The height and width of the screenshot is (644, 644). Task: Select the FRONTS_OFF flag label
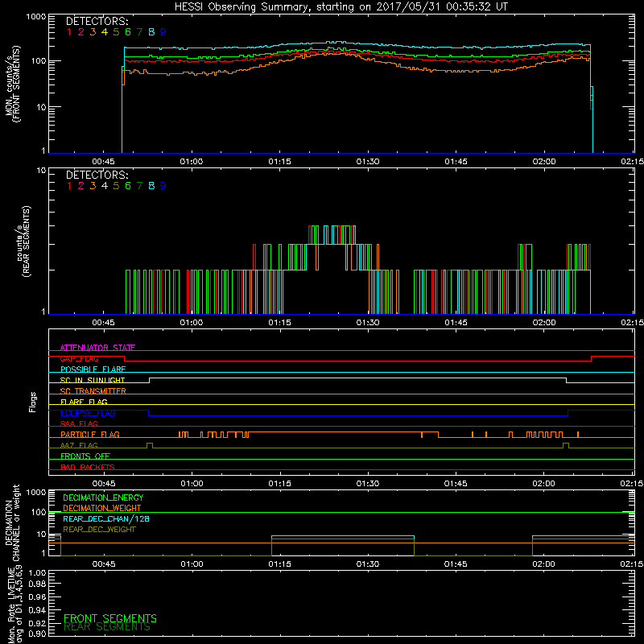(85, 456)
